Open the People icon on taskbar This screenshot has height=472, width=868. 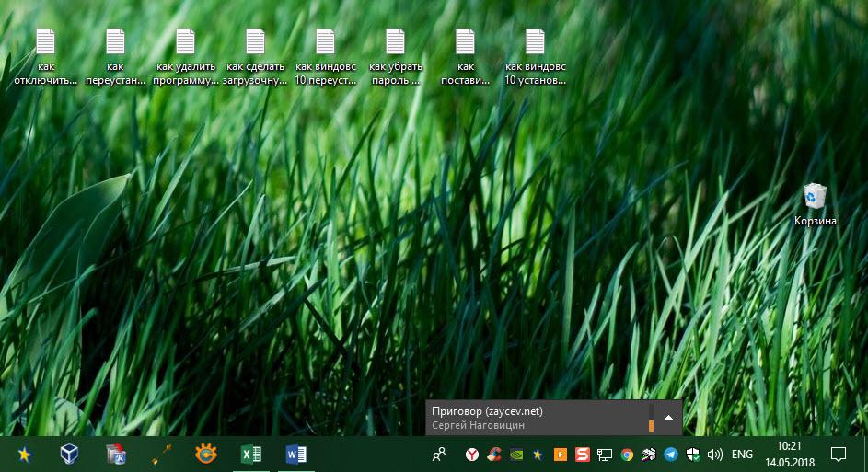440,455
